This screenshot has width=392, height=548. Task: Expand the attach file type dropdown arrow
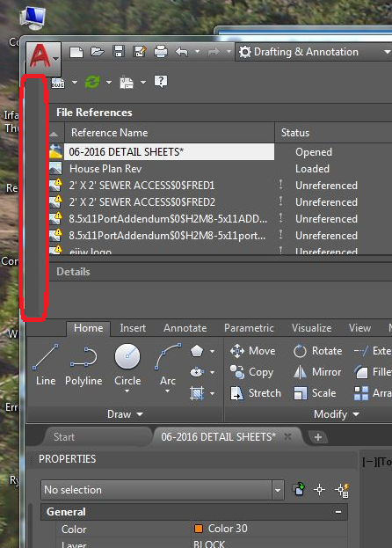[75, 83]
